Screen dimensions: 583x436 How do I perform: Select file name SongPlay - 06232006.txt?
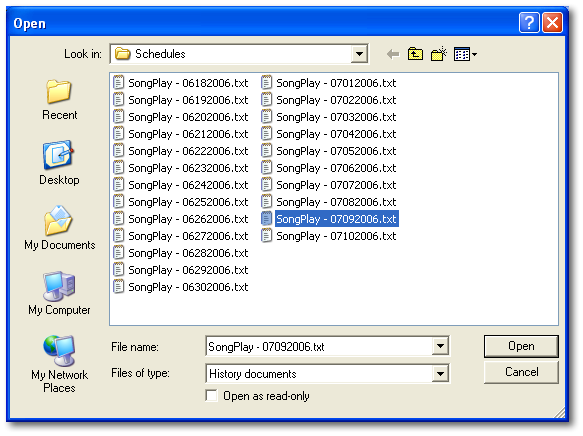[188, 168]
